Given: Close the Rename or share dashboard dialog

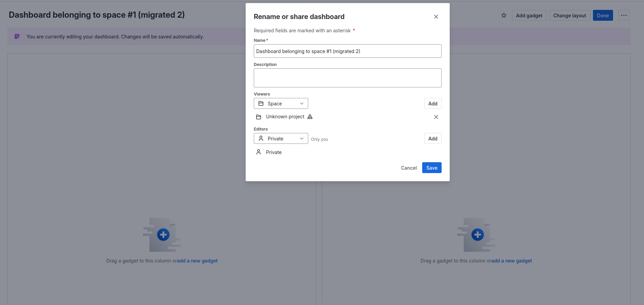Looking at the screenshot, I should click(x=436, y=17).
